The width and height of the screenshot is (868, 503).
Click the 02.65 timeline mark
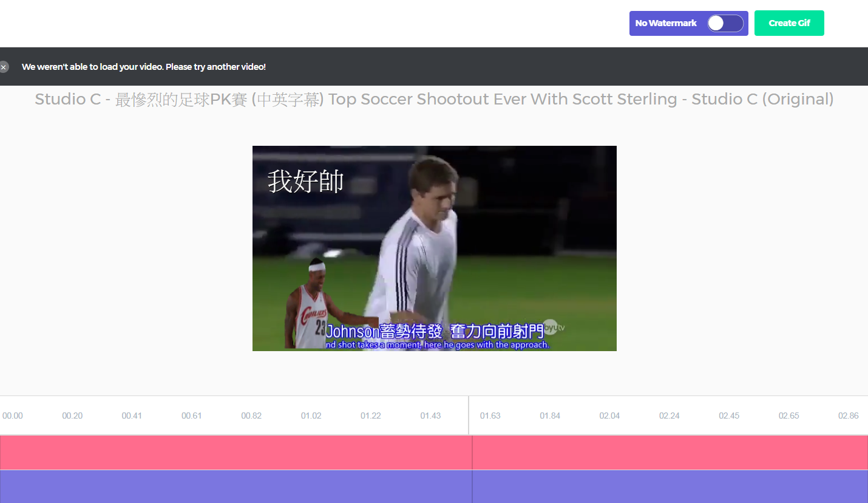pyautogui.click(x=789, y=416)
